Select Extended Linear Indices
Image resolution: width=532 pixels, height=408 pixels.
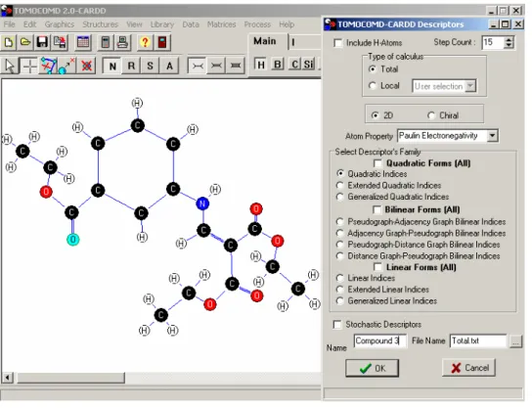[x=340, y=290]
